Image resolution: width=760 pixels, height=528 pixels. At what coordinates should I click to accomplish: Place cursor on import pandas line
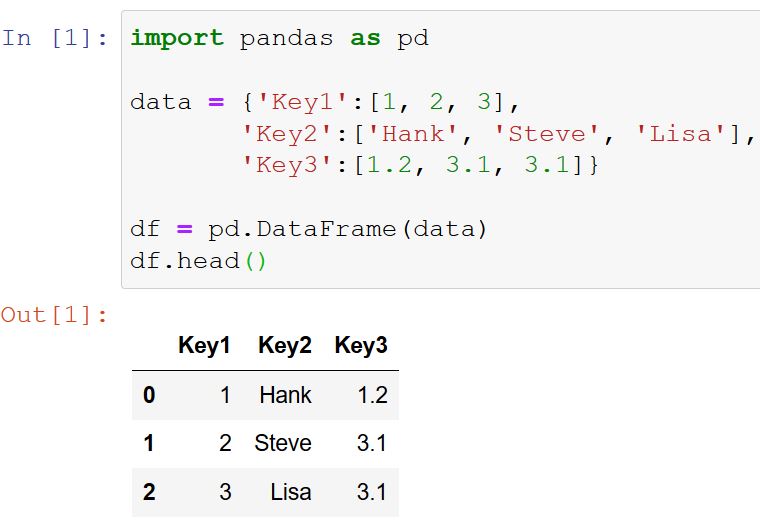280,38
